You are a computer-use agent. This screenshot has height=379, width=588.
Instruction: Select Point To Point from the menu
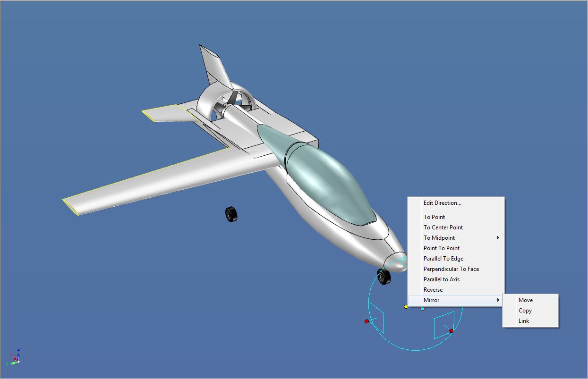coord(441,248)
